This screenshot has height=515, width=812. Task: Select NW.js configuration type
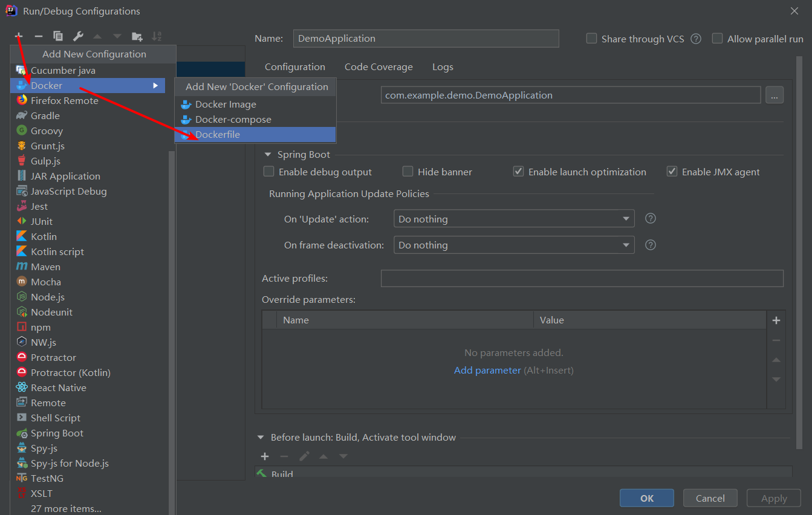coord(88,342)
